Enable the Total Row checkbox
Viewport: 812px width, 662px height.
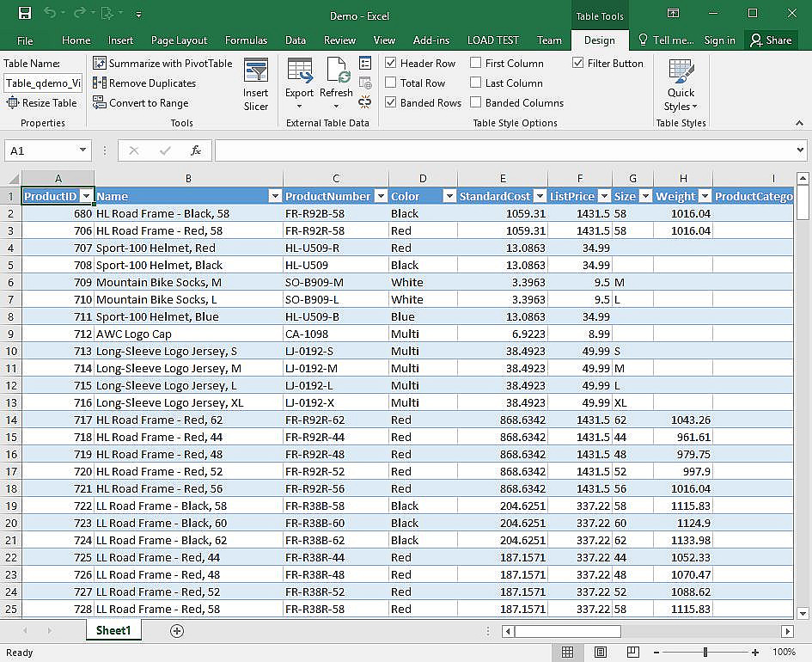(x=391, y=83)
